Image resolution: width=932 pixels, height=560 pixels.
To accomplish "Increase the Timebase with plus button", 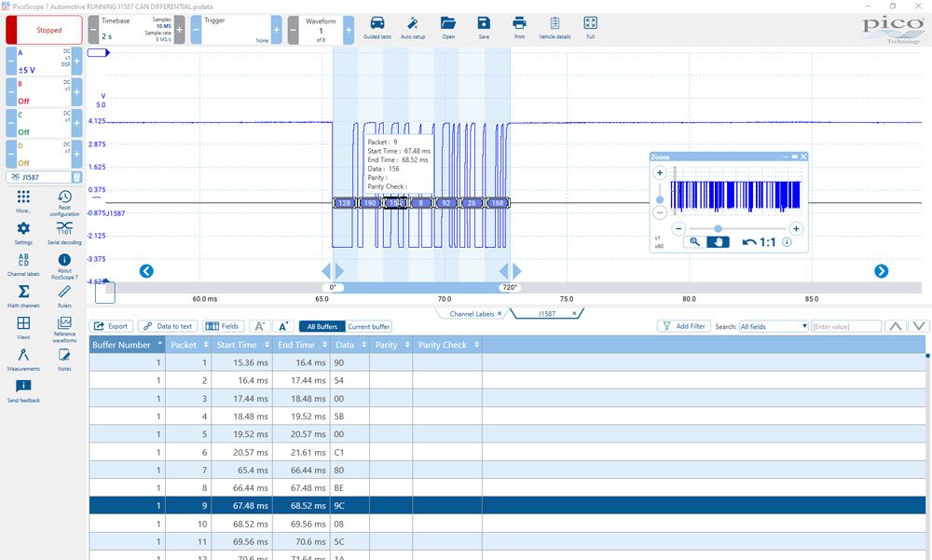I will pos(179,30).
